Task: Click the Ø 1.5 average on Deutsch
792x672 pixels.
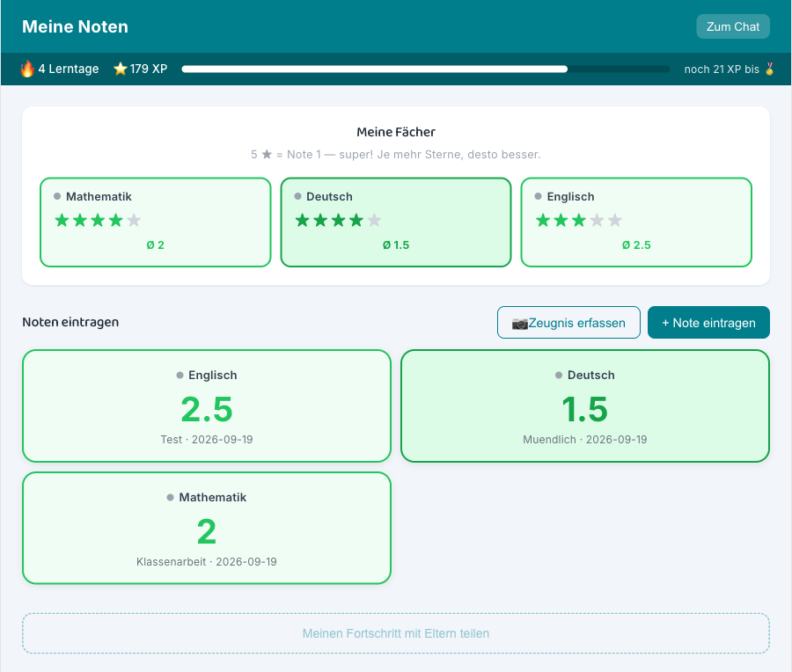Action: coord(396,245)
